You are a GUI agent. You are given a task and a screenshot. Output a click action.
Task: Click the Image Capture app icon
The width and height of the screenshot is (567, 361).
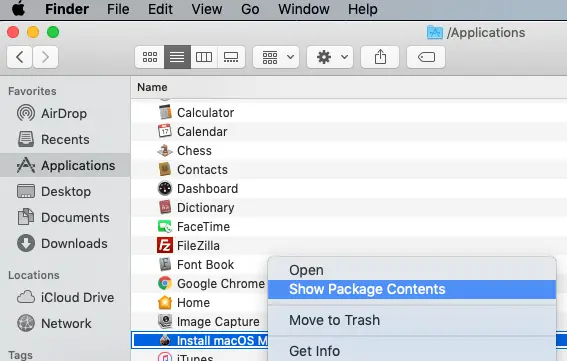pos(165,321)
